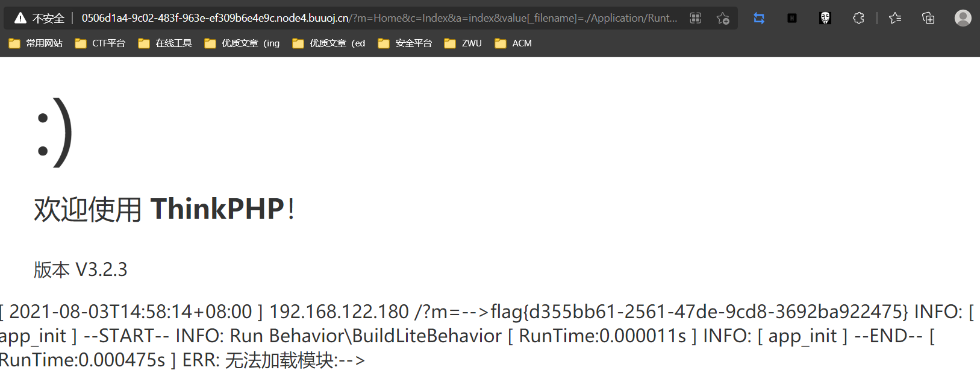Open the user profile avatar
This screenshot has height=382, width=980.
[963, 18]
